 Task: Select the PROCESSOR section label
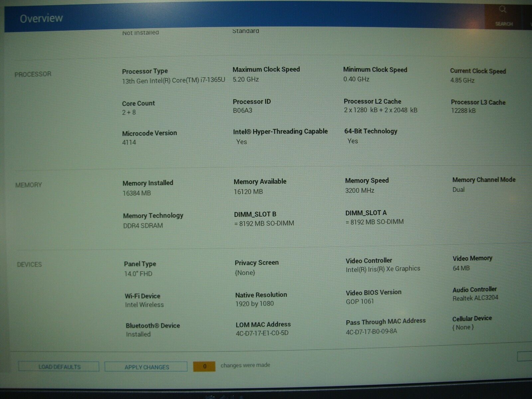coord(33,74)
